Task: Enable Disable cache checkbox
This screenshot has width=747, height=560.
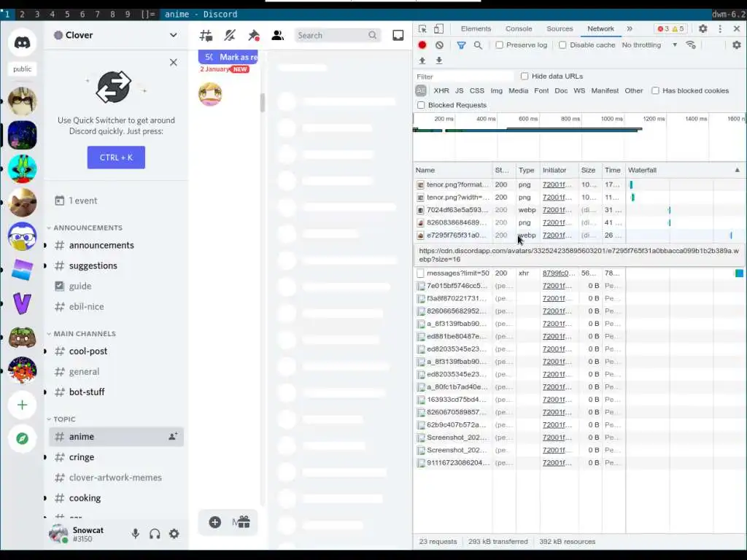Action: point(562,44)
